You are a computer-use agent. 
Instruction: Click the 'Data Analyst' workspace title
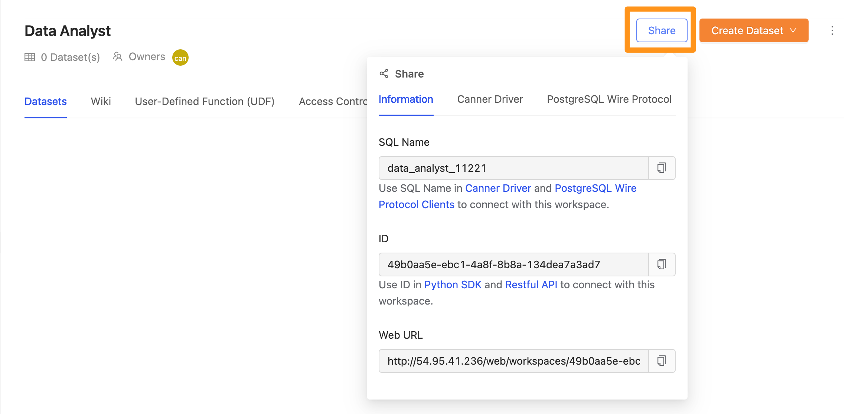pos(68,31)
